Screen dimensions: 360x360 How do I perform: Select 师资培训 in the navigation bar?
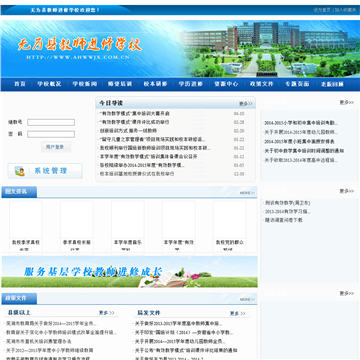(120, 84)
